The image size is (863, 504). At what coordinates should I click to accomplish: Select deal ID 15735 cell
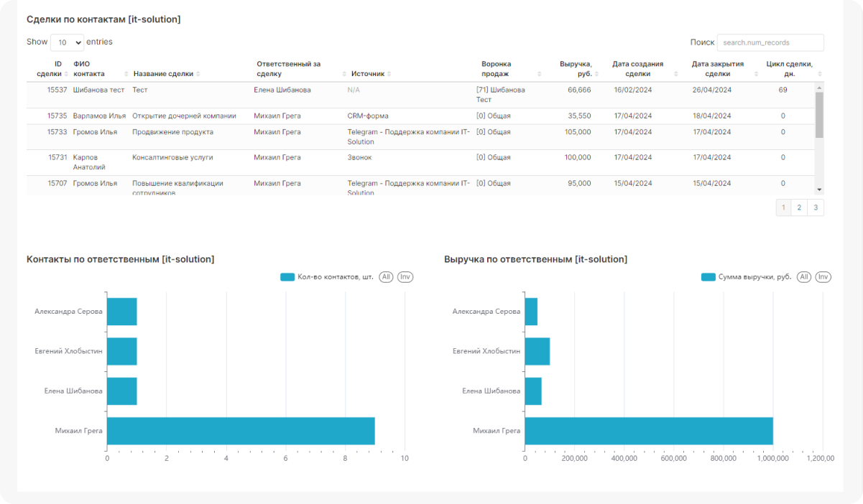click(x=57, y=116)
